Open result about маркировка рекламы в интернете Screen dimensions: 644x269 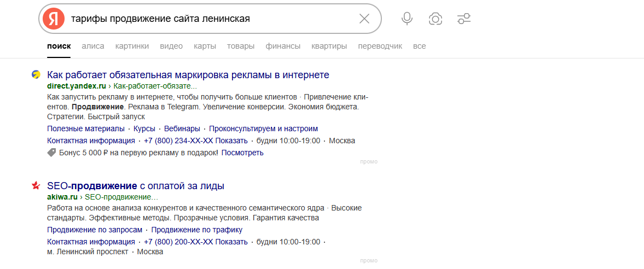188,75
